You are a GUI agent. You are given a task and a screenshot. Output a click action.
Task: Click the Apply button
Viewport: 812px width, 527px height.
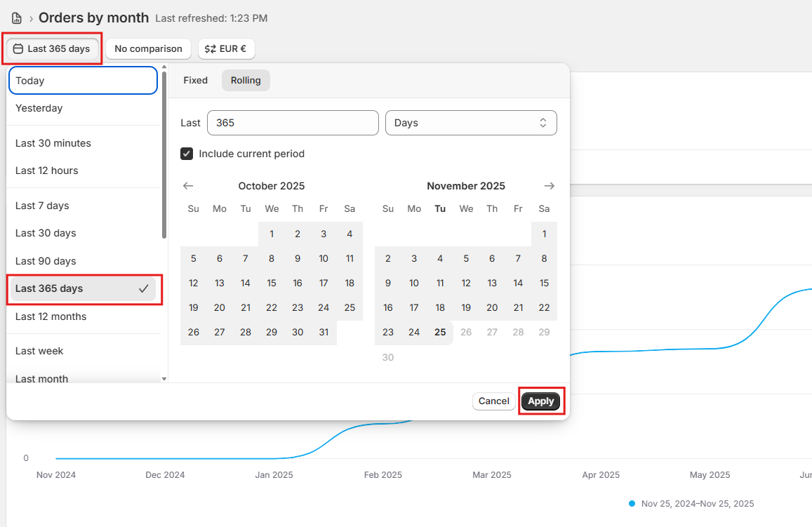point(540,401)
